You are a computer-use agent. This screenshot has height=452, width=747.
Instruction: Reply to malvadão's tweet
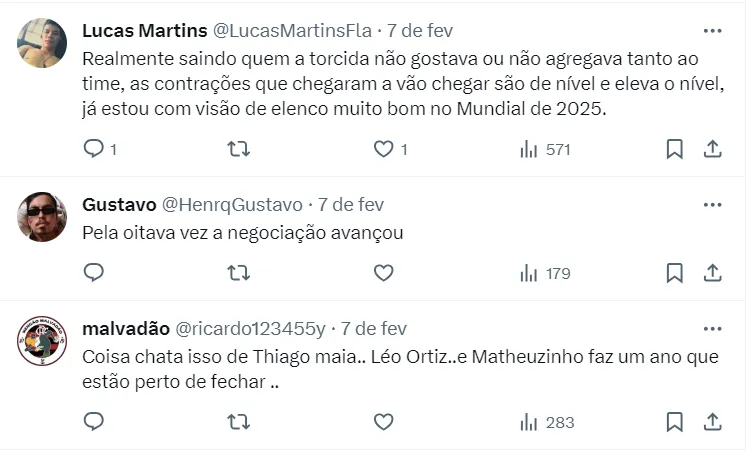coord(94,422)
